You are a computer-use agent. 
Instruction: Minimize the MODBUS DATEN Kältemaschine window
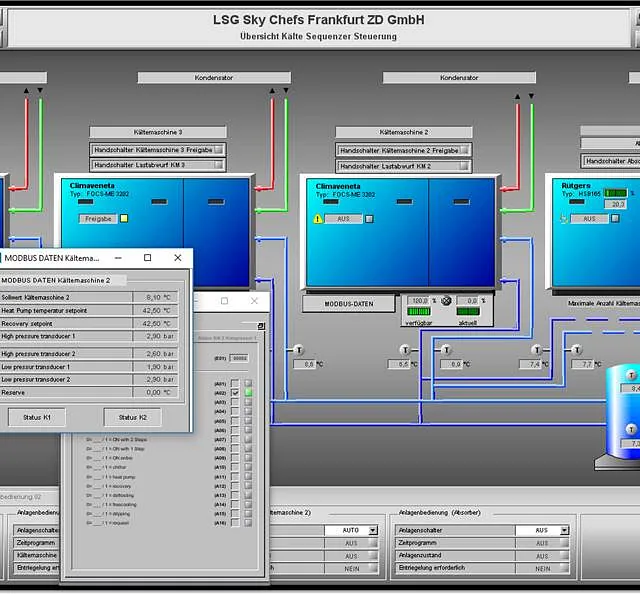[118, 258]
